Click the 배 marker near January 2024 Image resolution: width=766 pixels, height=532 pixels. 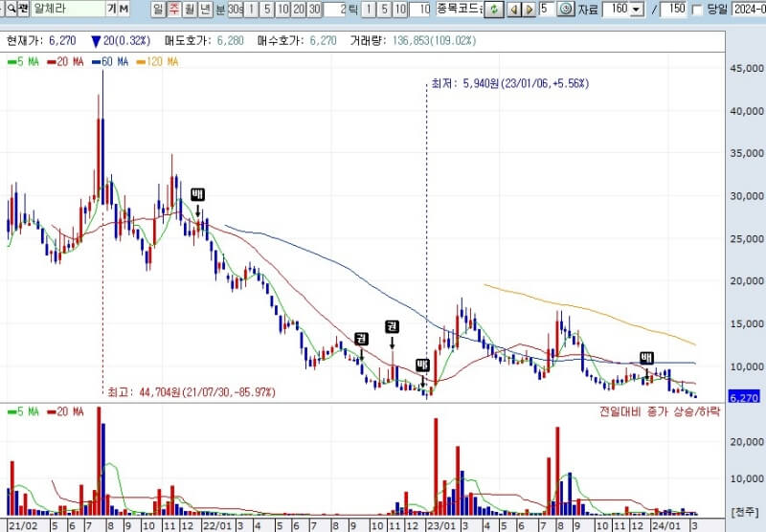tap(647, 358)
